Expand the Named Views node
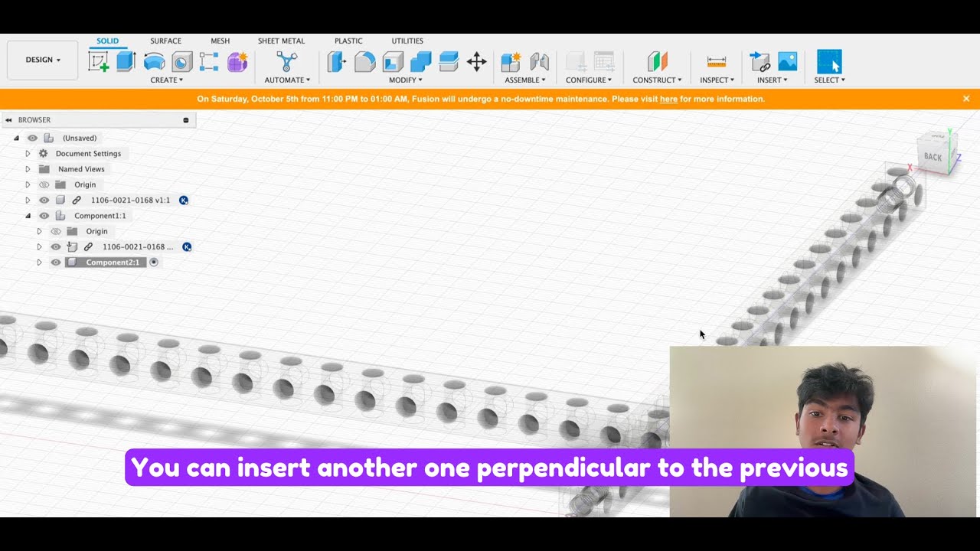Image resolution: width=980 pixels, height=551 pixels. tap(28, 169)
